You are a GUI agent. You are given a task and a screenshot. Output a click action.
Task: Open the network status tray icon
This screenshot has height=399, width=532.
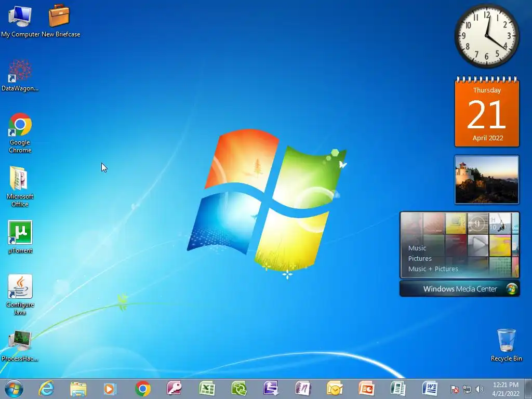[x=467, y=389]
